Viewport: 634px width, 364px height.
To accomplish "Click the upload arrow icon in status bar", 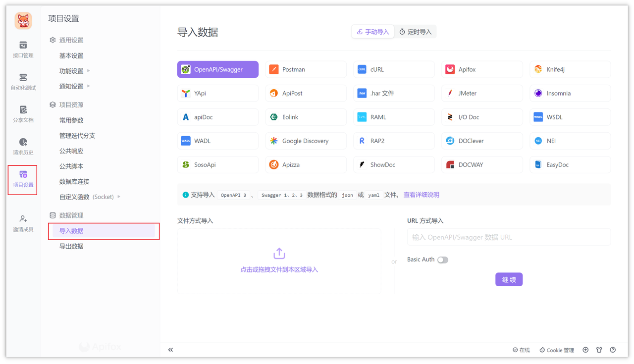I will (x=585, y=350).
